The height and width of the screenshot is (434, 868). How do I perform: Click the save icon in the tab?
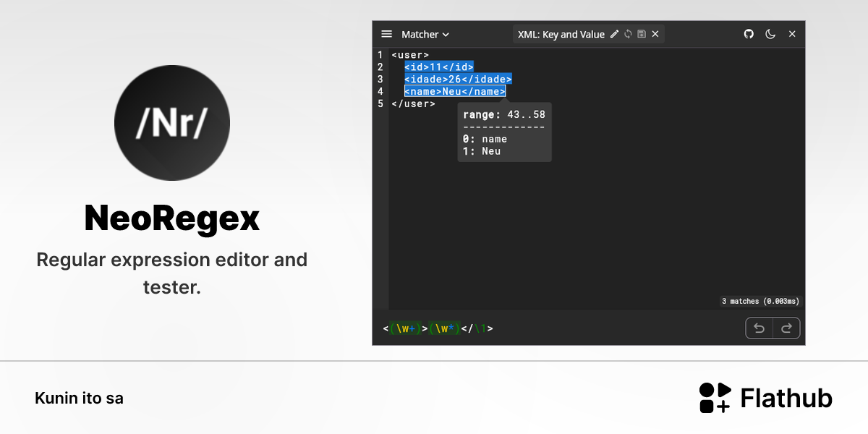641,34
